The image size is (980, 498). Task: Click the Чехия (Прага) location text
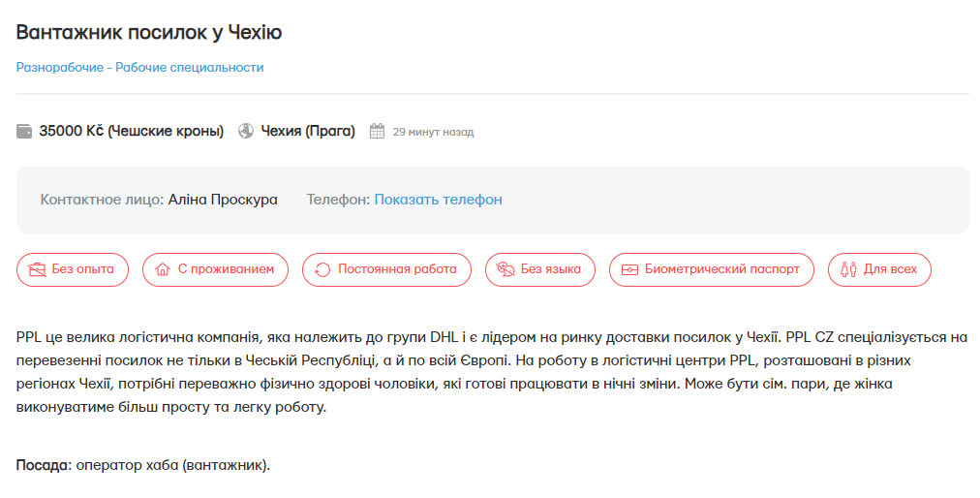point(308,131)
